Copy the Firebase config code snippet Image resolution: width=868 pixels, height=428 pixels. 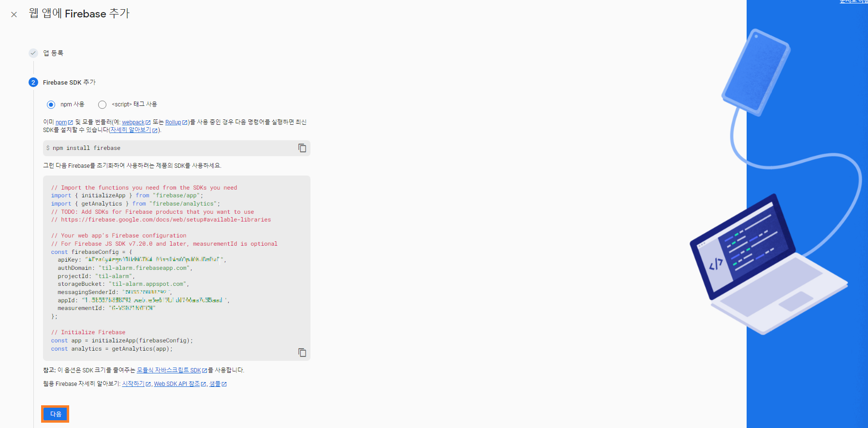point(302,353)
